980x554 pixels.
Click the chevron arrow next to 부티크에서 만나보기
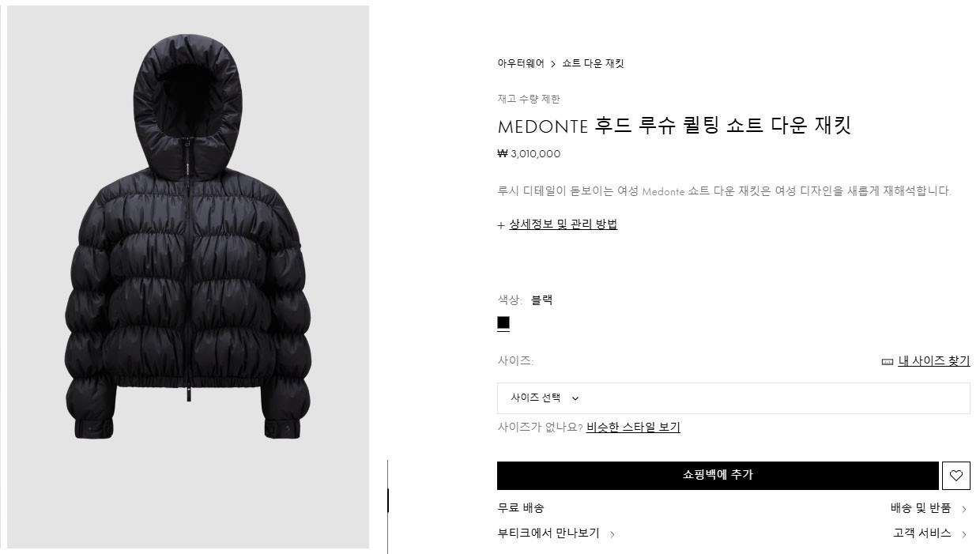pos(612,534)
